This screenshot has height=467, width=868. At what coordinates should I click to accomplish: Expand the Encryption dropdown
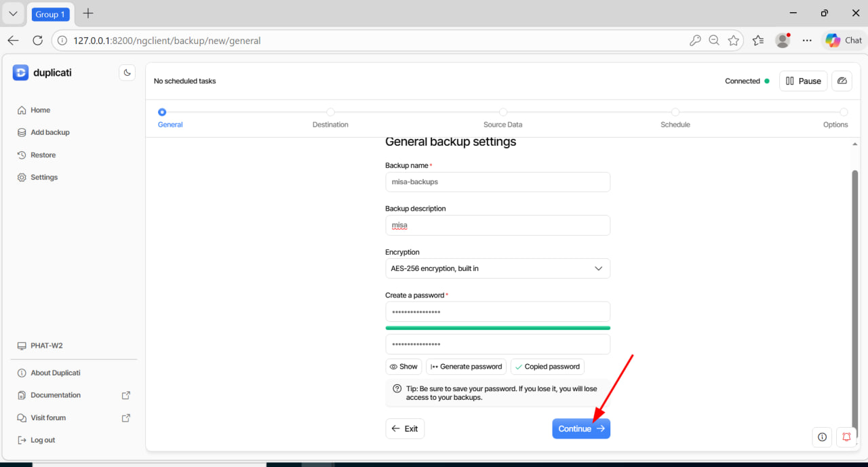coord(497,268)
